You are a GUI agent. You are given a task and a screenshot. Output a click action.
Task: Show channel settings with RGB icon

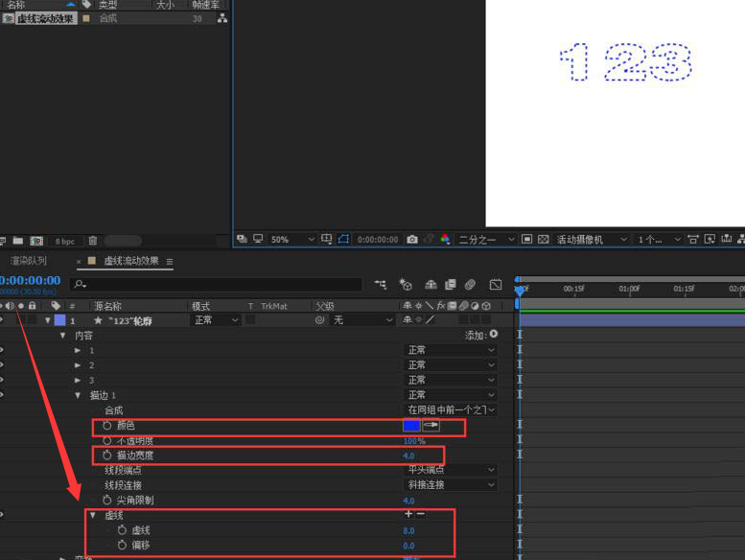coord(446,239)
